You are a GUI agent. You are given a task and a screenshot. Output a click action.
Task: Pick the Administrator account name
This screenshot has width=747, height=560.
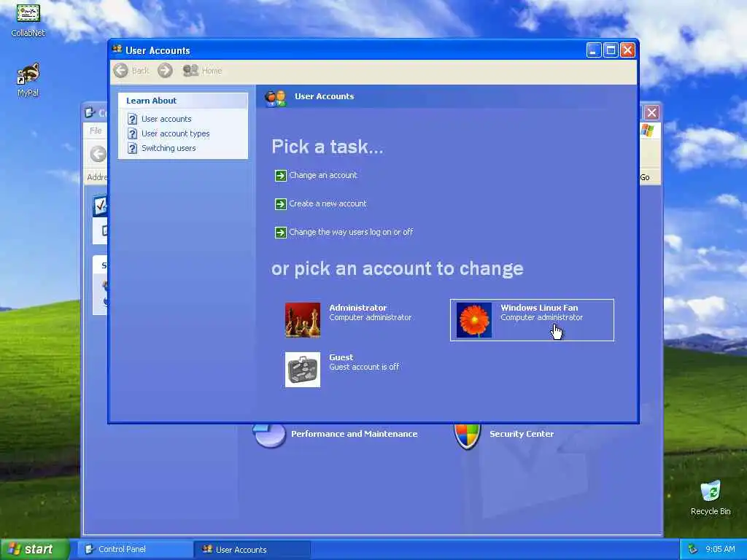click(357, 308)
